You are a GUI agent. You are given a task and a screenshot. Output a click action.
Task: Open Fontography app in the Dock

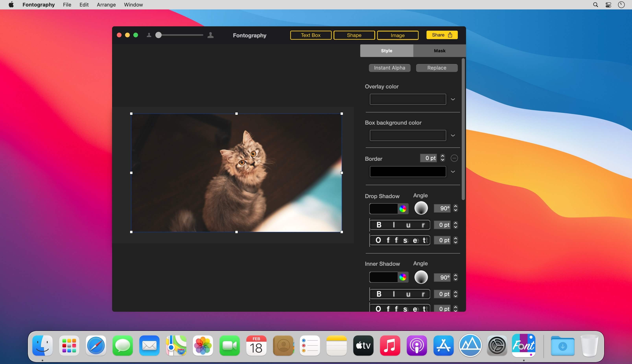coord(523,346)
